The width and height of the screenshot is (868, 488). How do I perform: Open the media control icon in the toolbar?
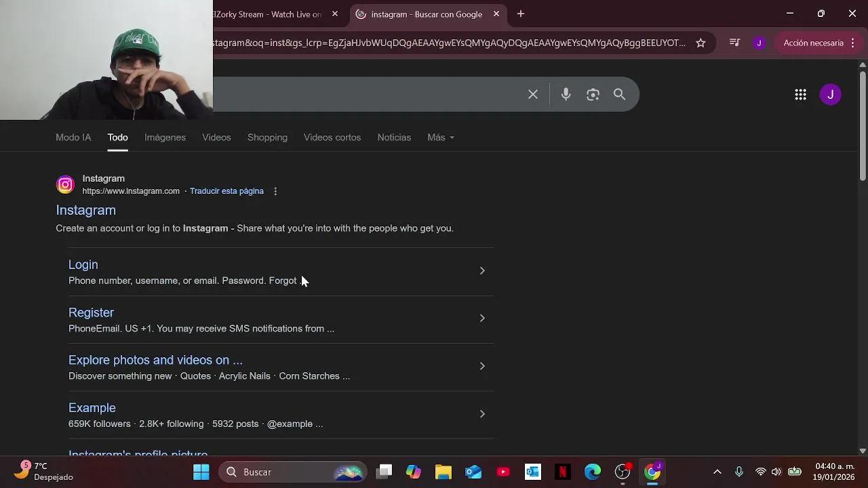(734, 43)
